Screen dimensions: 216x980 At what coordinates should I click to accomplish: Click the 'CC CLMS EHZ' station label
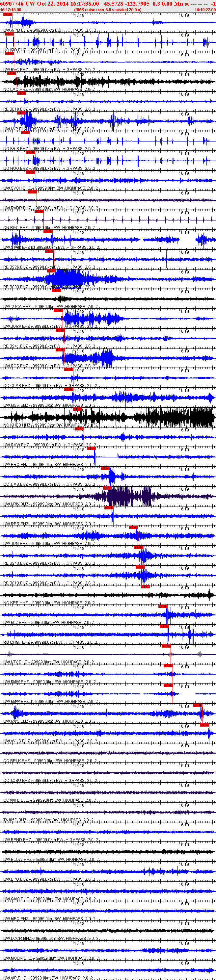point(17,386)
